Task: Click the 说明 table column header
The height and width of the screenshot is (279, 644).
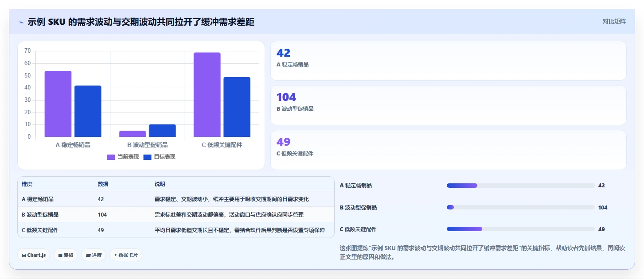Action: tap(160, 184)
